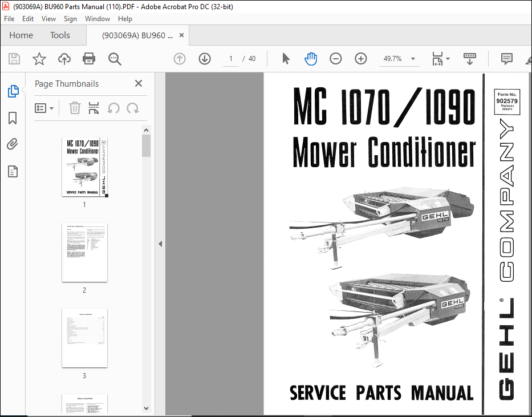Select page 1 thumbnail
Screen dimensions: 532x417
84,167
